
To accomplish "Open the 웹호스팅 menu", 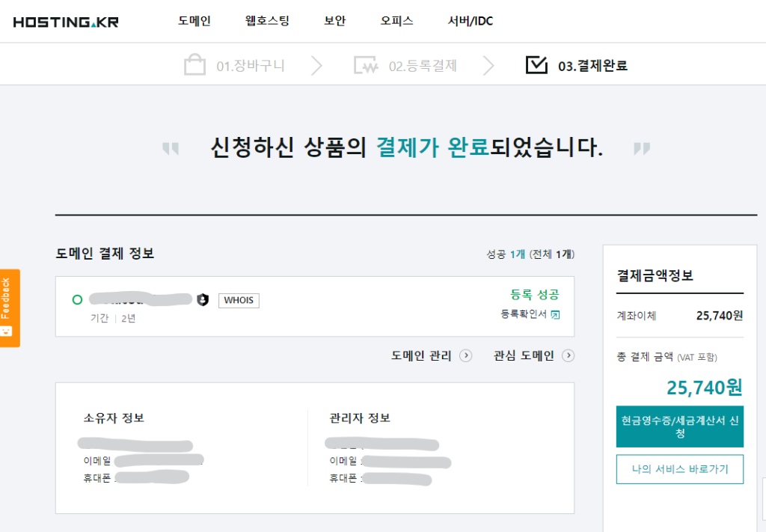I will [x=267, y=21].
